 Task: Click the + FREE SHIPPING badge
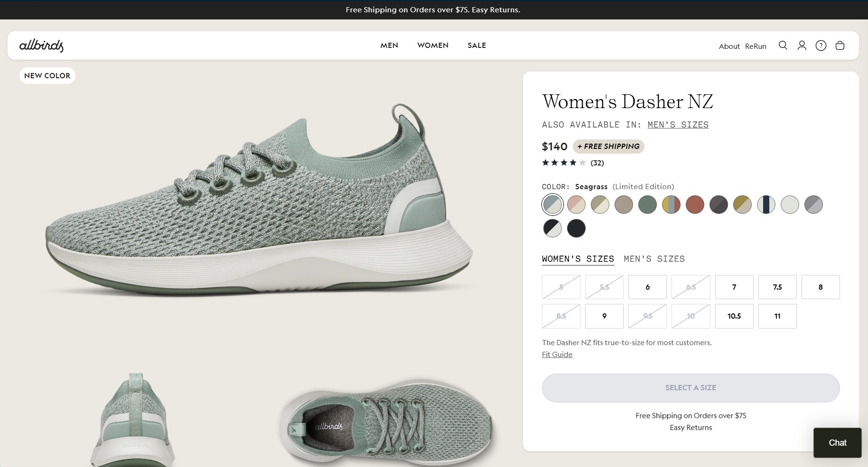tap(608, 147)
